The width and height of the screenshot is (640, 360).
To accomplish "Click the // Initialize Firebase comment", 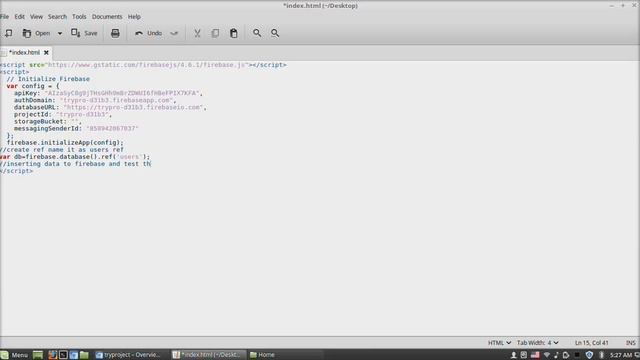I will point(48,79).
